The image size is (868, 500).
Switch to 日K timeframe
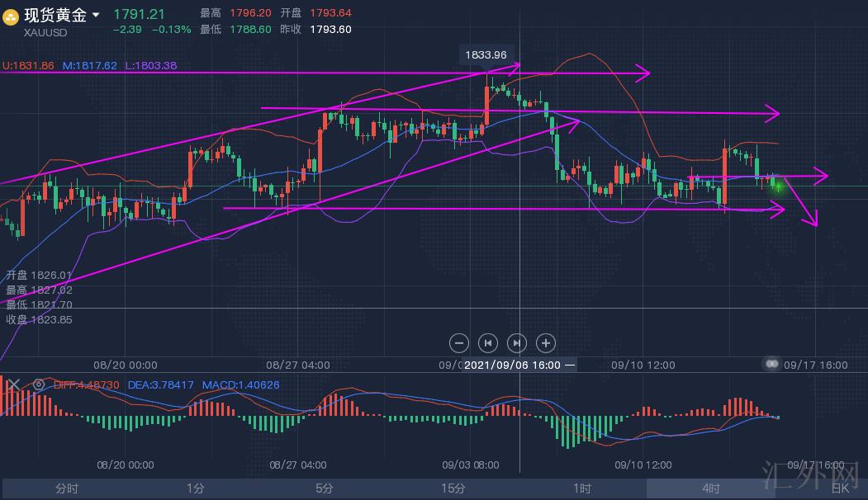[840, 488]
